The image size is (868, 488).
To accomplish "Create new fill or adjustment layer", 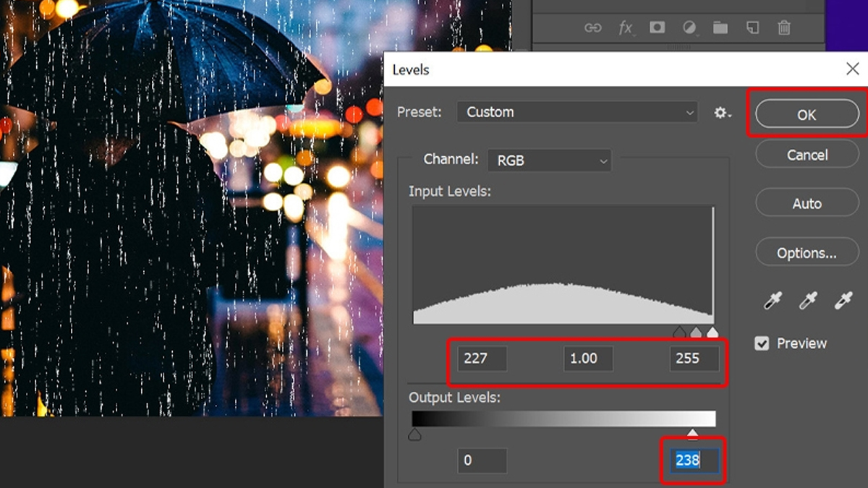I will (x=689, y=27).
